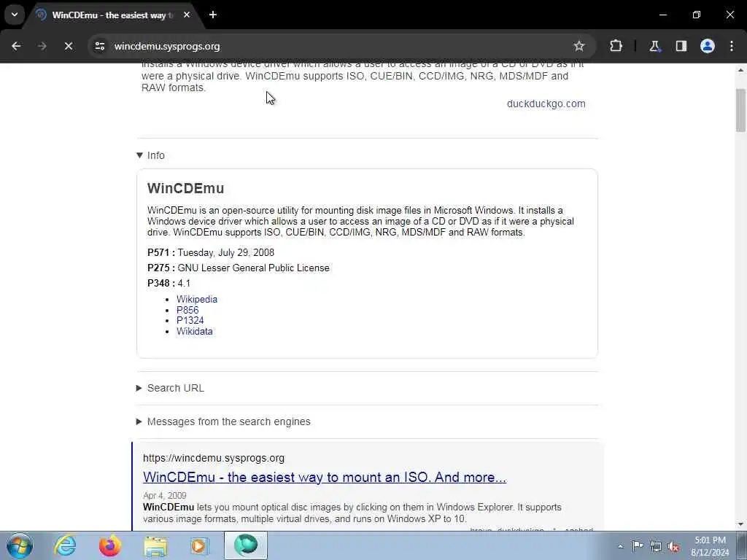
Task: Click the P348 version value 4.1
Action: 184,284
